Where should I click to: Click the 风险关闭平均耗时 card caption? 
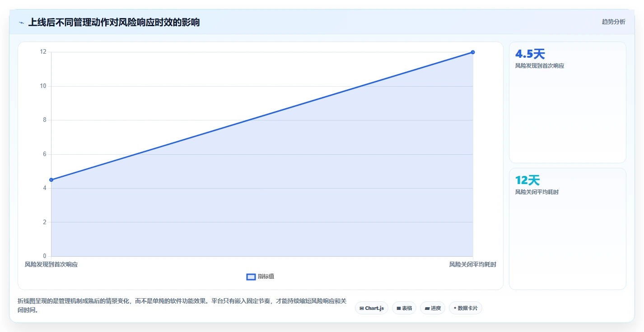pyautogui.click(x=537, y=192)
